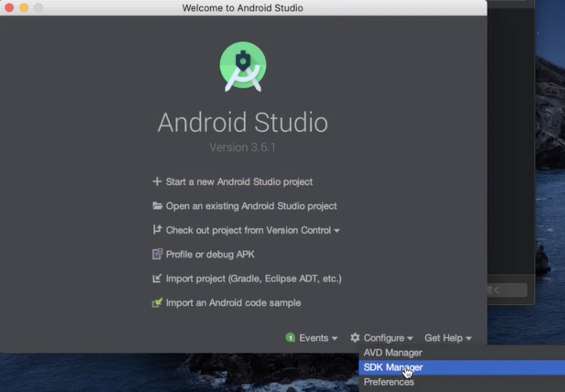Choose AVD Manager from the menu
565x392 pixels.
pyautogui.click(x=462, y=353)
